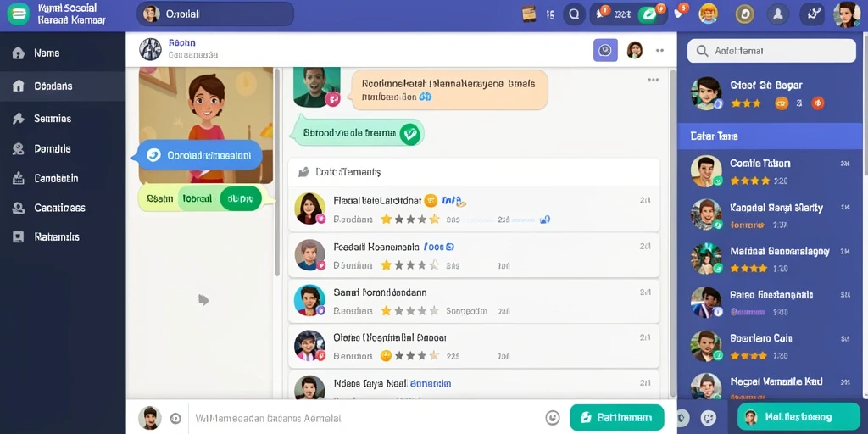Click the 'Antel·tamal' search field in right panel

[x=771, y=51]
